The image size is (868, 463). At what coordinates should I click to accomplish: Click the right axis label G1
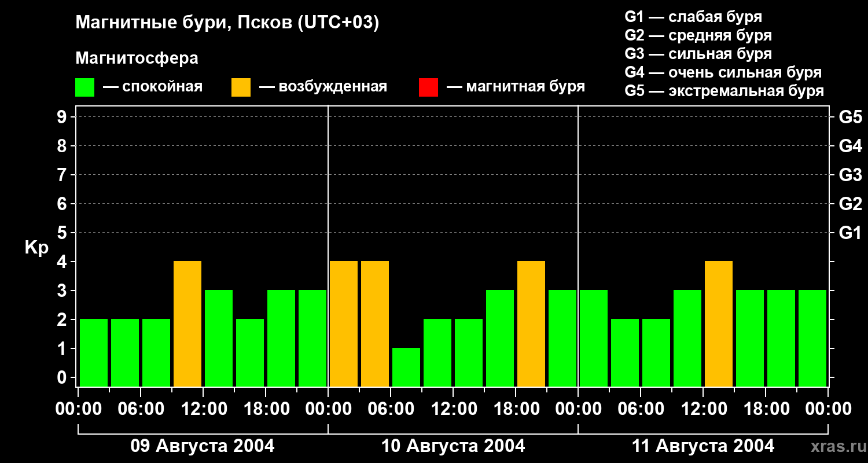pyautogui.click(x=851, y=233)
